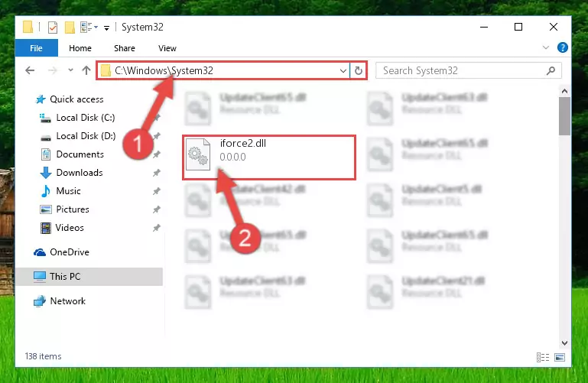Switch to the Share ribbon tab
Image resolution: width=588 pixels, height=383 pixels.
pos(125,48)
